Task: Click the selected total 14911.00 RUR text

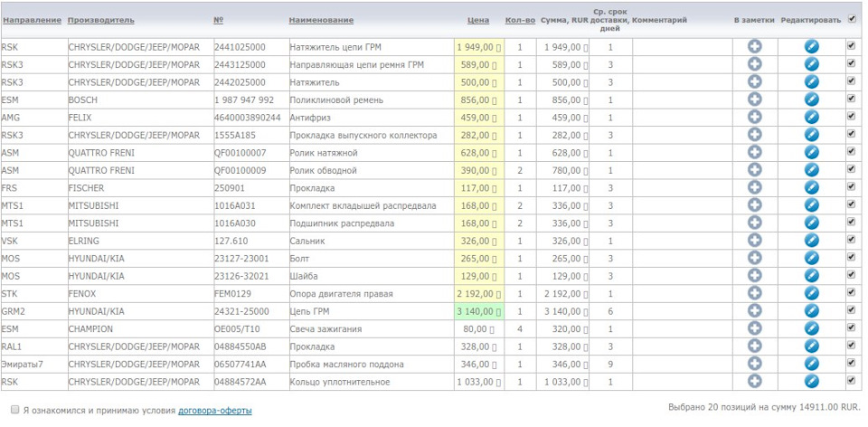Action: coord(765,407)
